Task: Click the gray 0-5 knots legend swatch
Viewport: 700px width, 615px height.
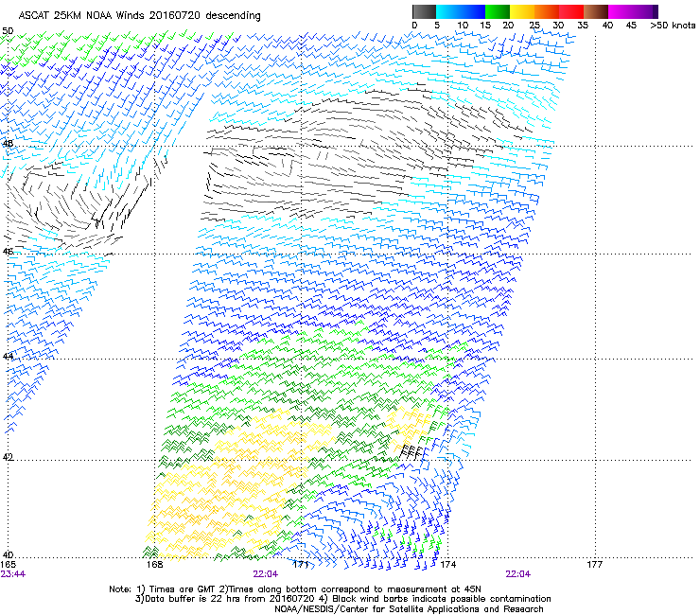Action: 424,11
